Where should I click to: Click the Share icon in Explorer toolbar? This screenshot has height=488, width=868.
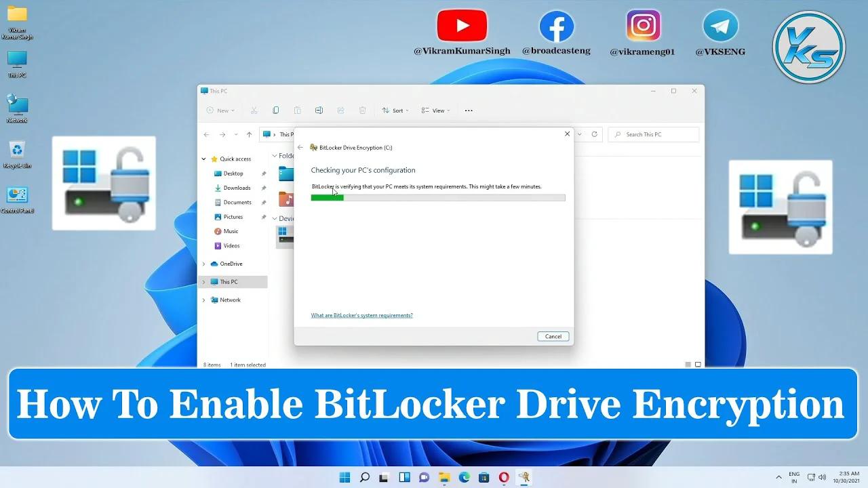(x=340, y=110)
